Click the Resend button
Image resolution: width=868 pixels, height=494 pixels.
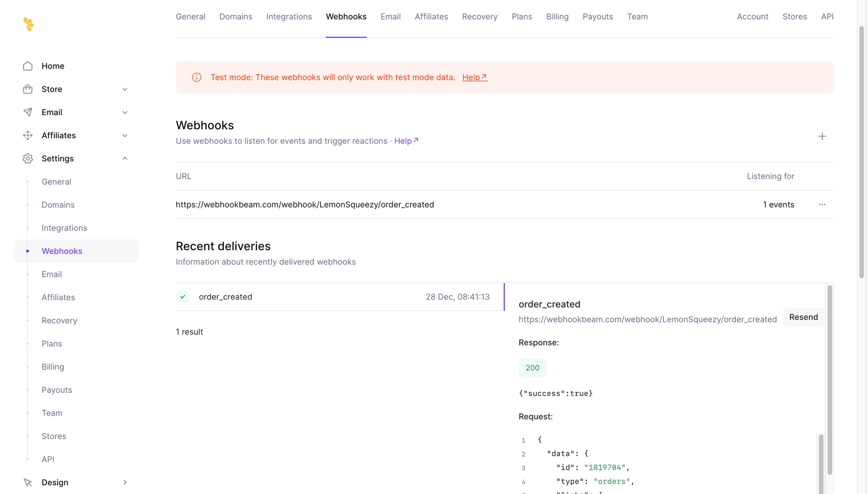pyautogui.click(x=803, y=317)
